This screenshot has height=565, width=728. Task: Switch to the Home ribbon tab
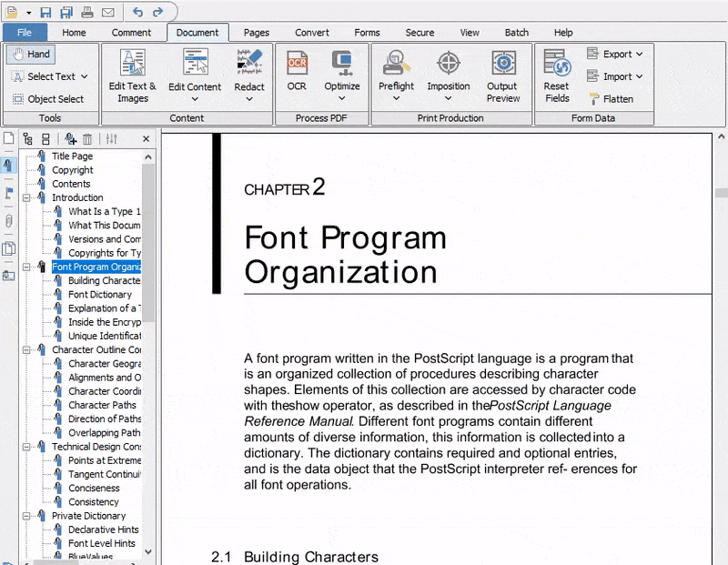point(74,32)
